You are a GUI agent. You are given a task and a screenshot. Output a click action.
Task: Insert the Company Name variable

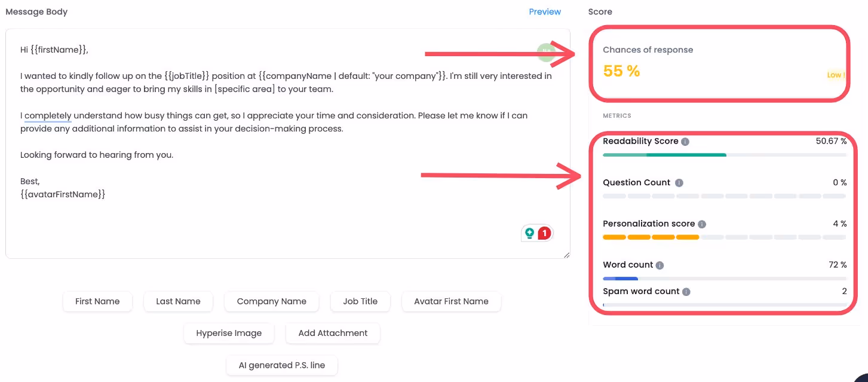271,301
